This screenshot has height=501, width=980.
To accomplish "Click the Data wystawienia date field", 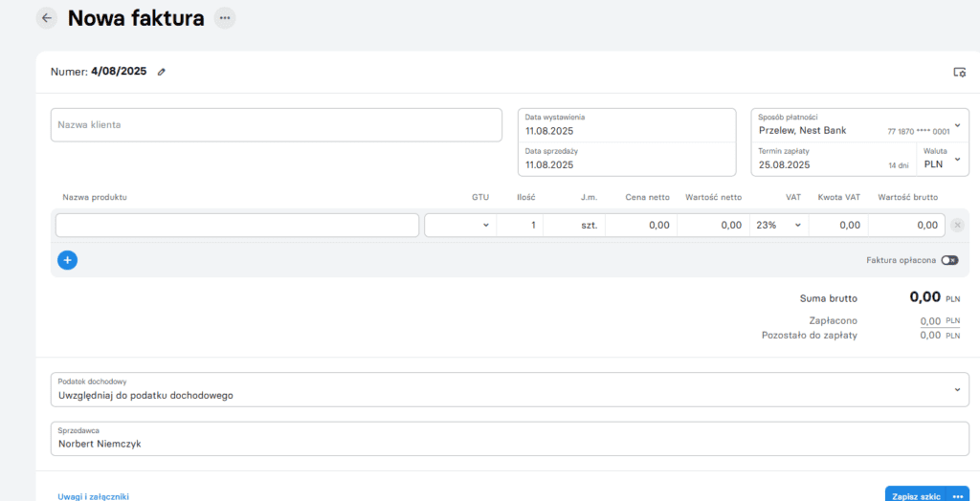I will [x=626, y=125].
